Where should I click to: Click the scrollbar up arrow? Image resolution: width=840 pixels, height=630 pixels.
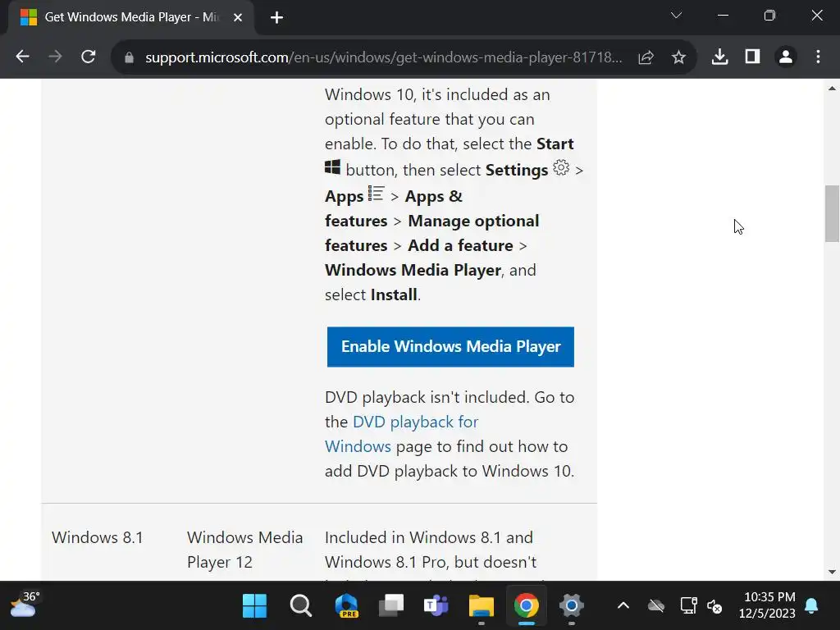(x=832, y=89)
